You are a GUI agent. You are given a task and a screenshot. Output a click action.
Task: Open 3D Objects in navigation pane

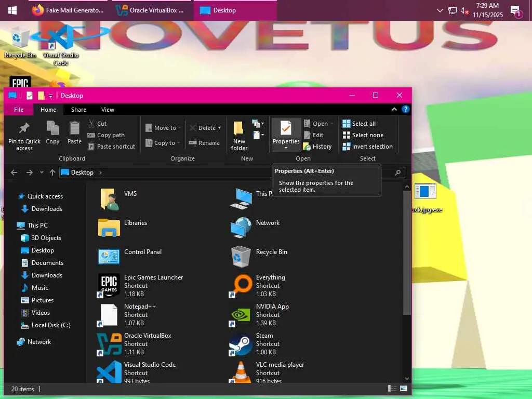42,238
